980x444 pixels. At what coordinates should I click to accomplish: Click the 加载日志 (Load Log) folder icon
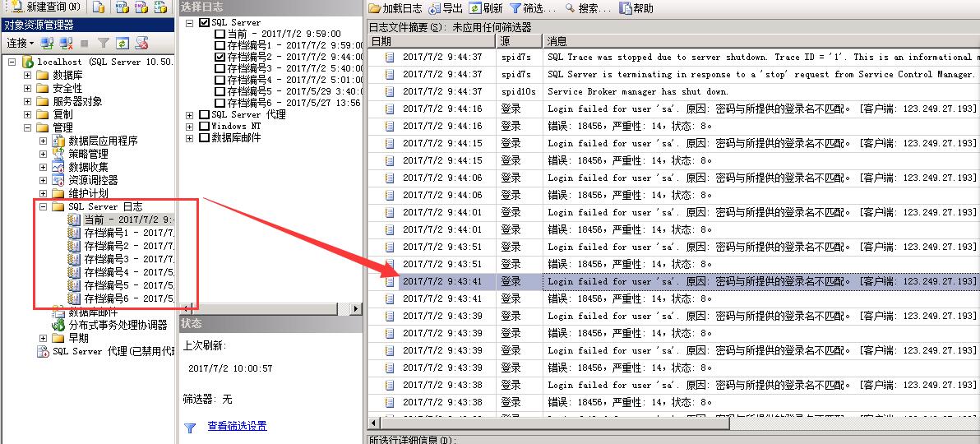click(x=375, y=8)
